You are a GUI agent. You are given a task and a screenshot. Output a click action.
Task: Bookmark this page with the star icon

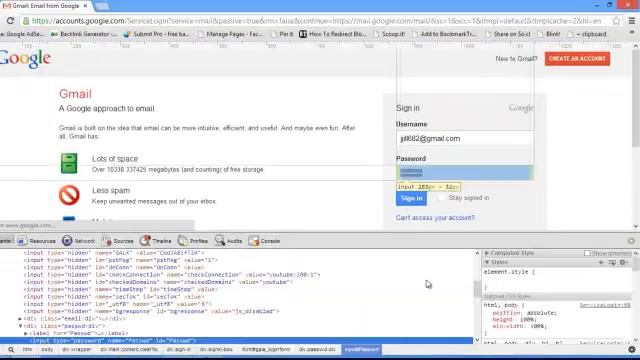click(x=616, y=20)
